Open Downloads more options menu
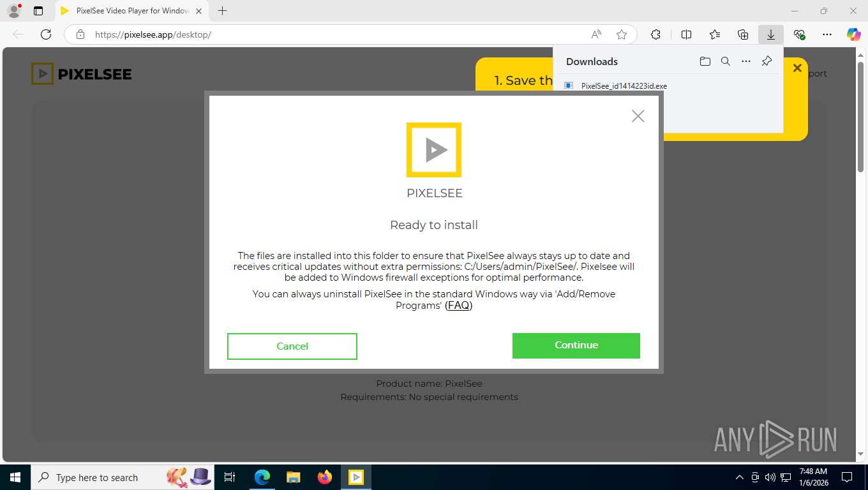Screen dimensions: 868x490 click(x=746, y=61)
